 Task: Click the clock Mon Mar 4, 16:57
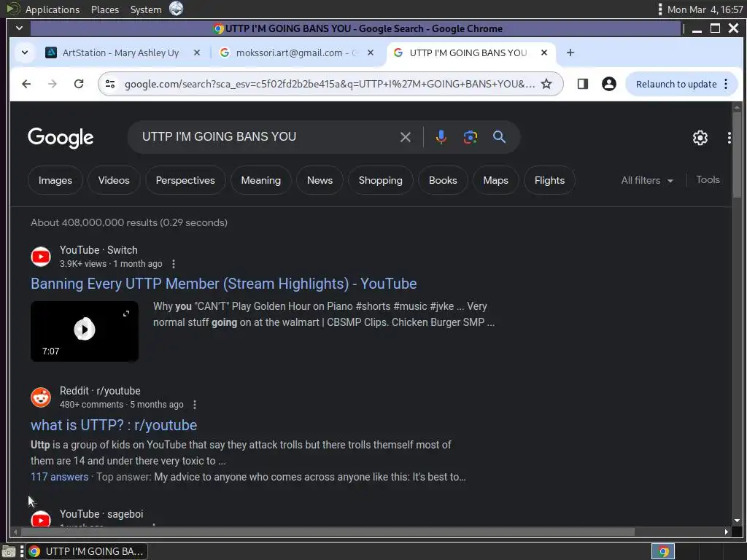pos(705,9)
